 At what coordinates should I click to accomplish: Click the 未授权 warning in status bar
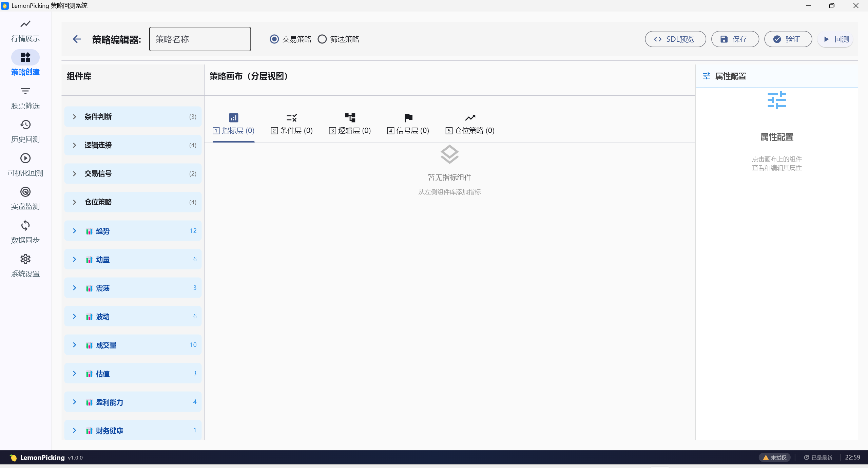[775, 457]
